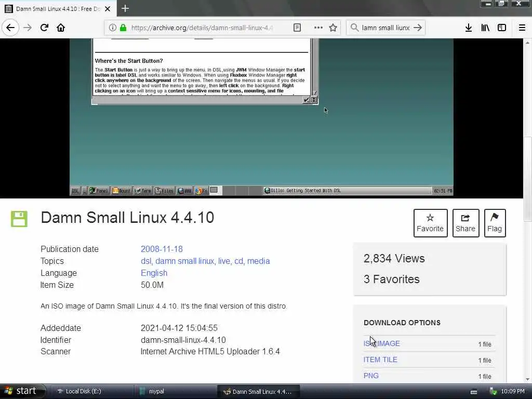Screen dimensions: 532x399
Task: Open the English language link
Action: 154,273
